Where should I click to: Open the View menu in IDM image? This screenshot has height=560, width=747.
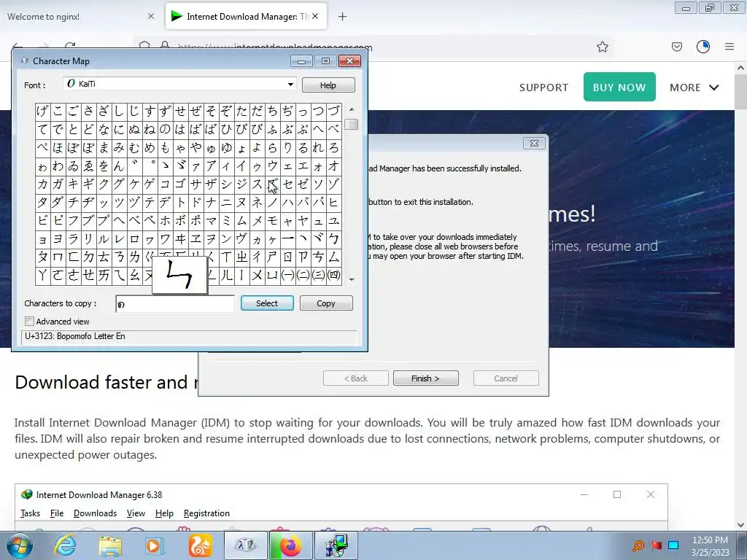[x=136, y=513]
